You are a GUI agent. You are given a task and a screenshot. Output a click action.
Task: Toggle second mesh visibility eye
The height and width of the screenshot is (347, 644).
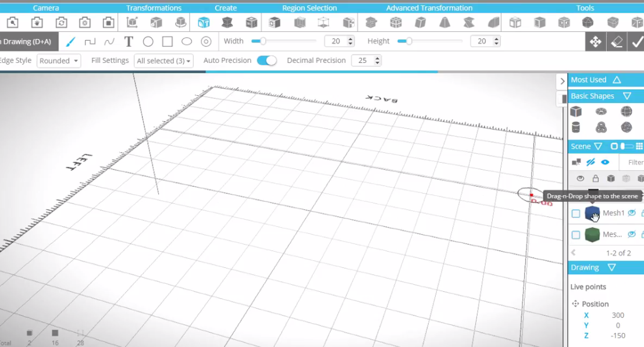tap(632, 234)
